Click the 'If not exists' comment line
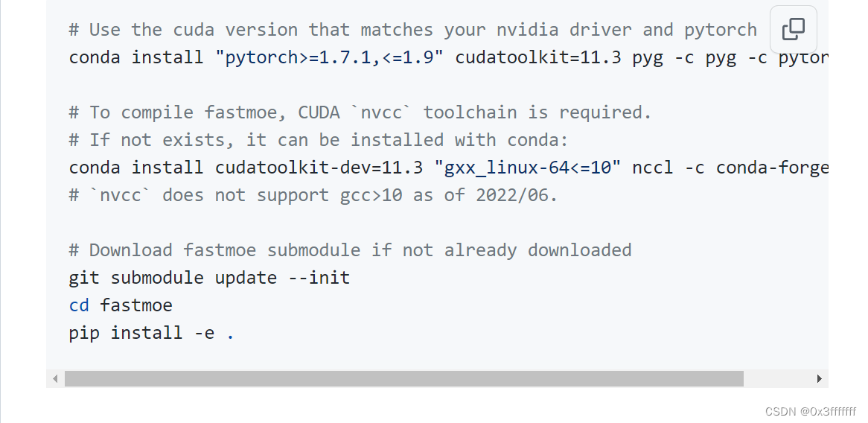 click(319, 140)
